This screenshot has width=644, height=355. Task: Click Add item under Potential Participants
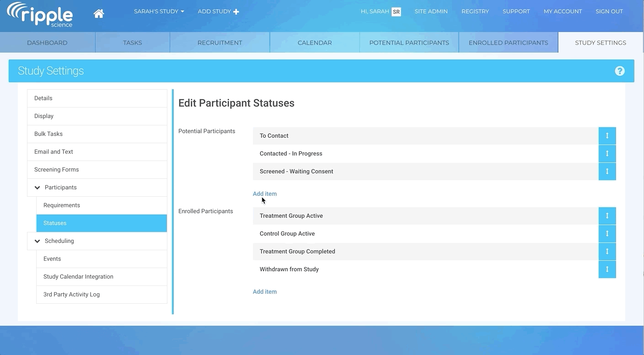tap(264, 194)
